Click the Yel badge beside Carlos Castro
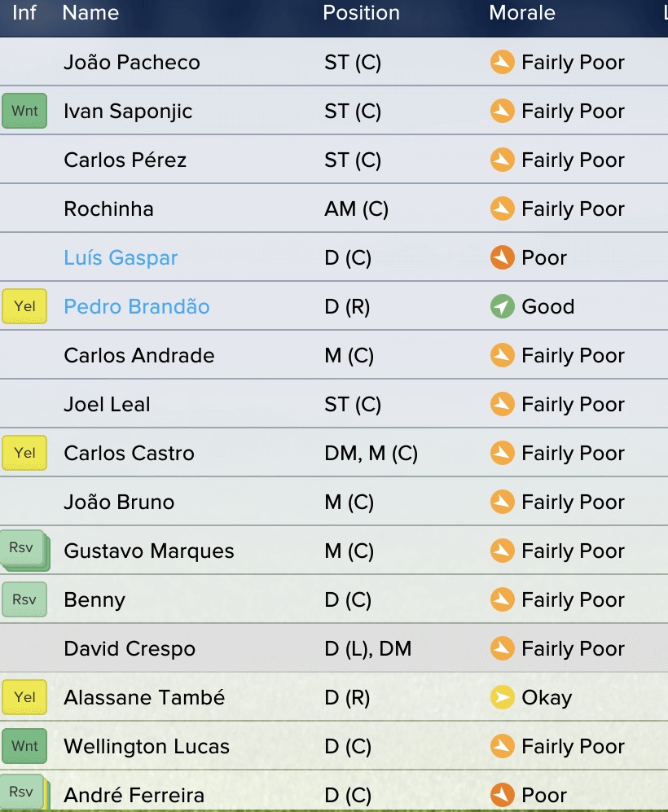668x812 pixels. pyautogui.click(x=24, y=453)
